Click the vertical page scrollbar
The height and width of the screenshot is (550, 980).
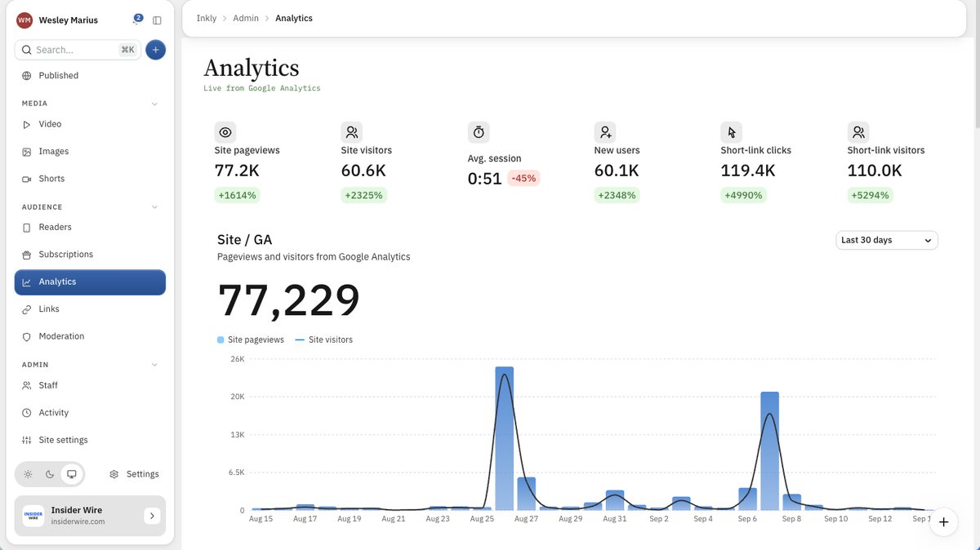[976, 65]
